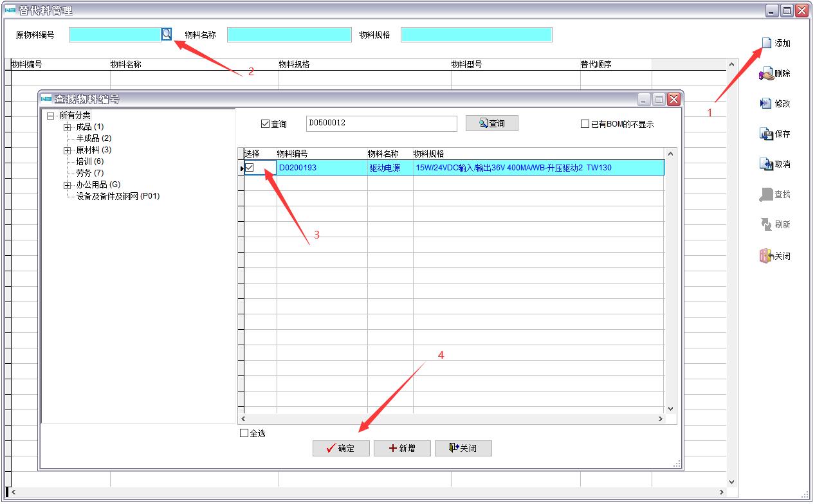This screenshot has width=815, height=504.
Task: Enable 已有BOM的不显示 checkbox
Action: pyautogui.click(x=585, y=124)
